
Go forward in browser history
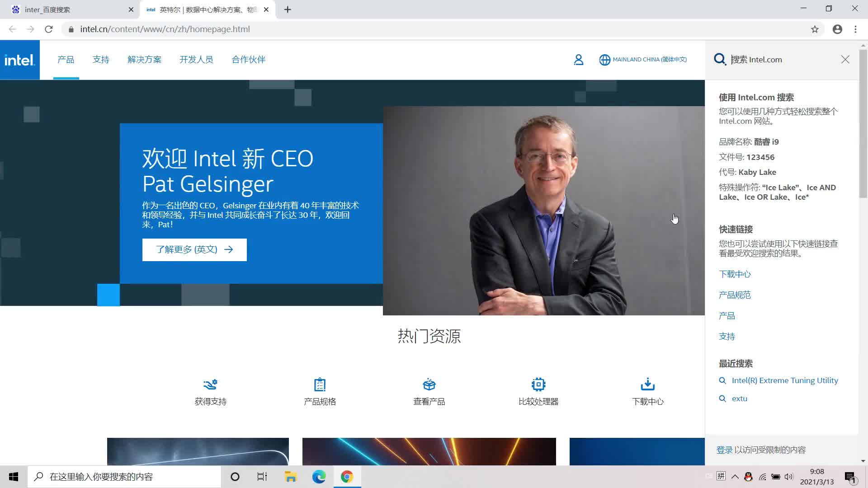[30, 29]
